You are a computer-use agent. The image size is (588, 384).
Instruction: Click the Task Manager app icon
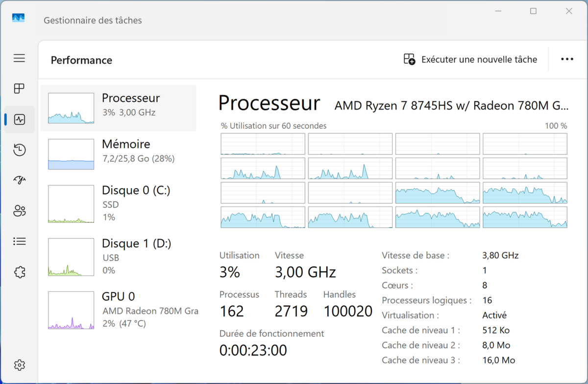pyautogui.click(x=19, y=18)
